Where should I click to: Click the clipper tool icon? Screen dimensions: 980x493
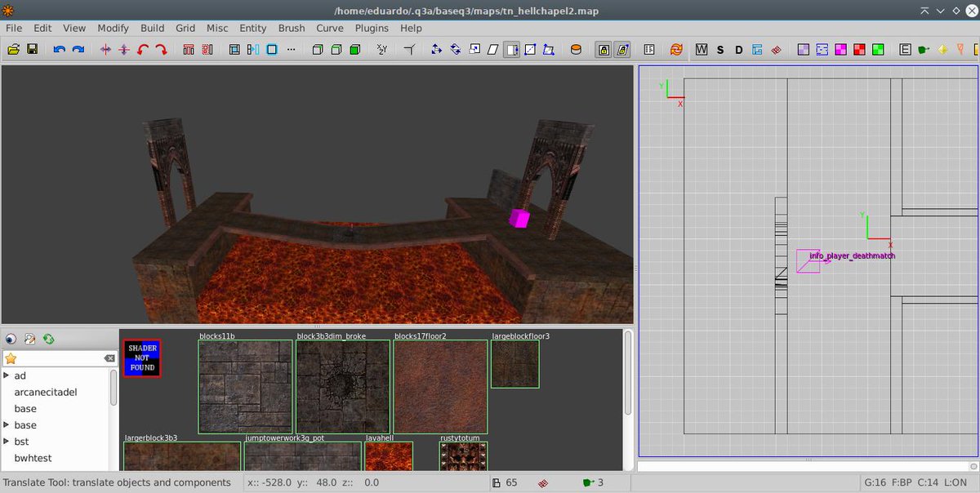point(409,50)
